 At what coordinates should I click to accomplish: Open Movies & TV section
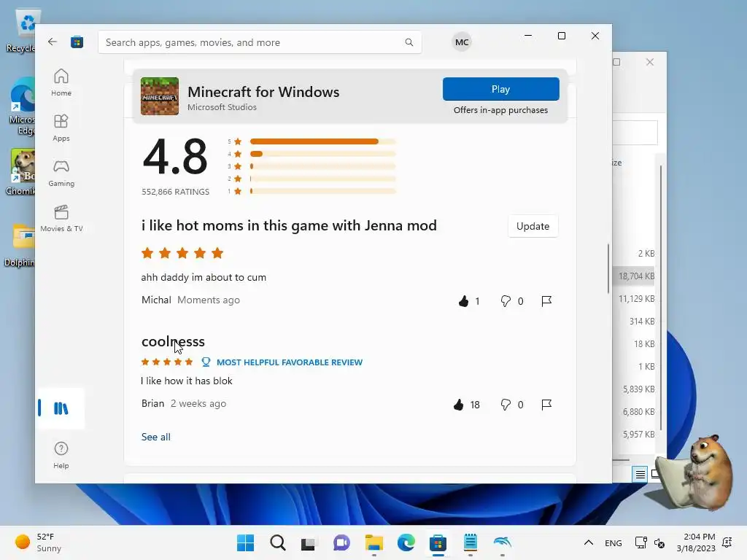(61, 218)
